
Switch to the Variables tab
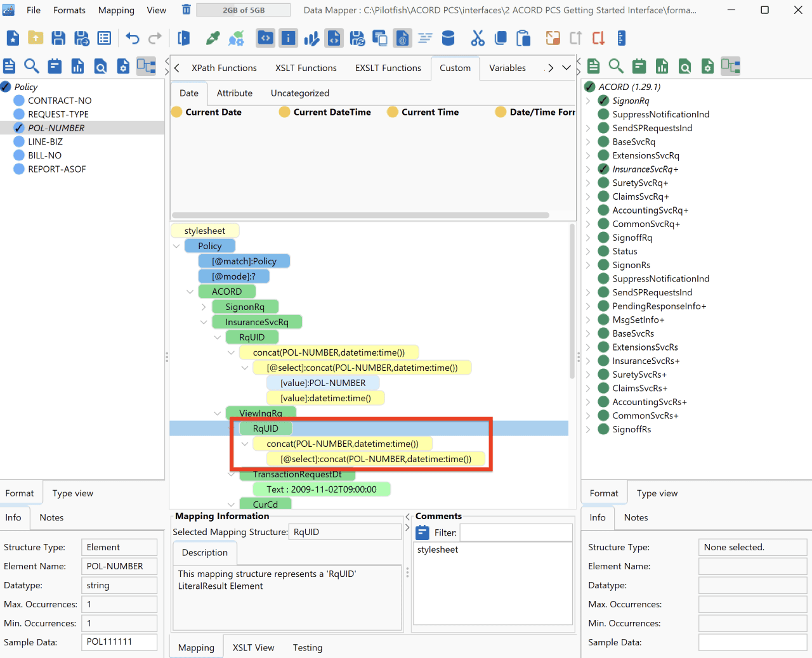(507, 68)
